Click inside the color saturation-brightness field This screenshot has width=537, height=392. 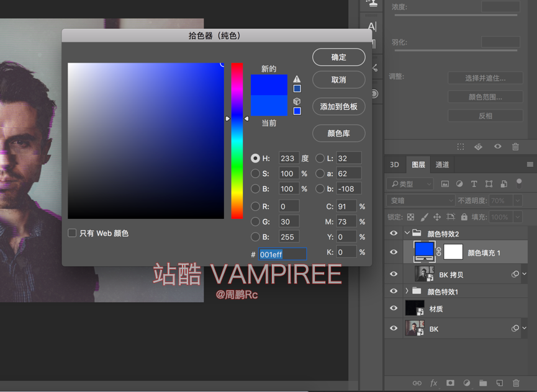click(146, 141)
